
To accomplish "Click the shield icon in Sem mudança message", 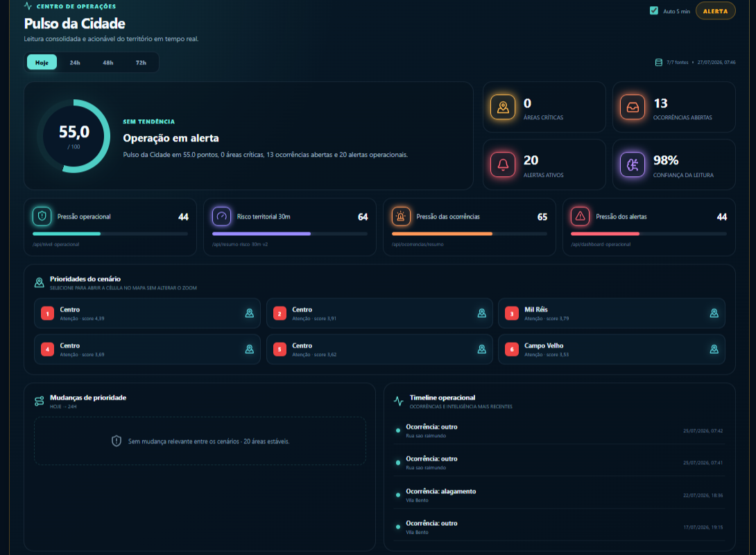I will pyautogui.click(x=117, y=441).
